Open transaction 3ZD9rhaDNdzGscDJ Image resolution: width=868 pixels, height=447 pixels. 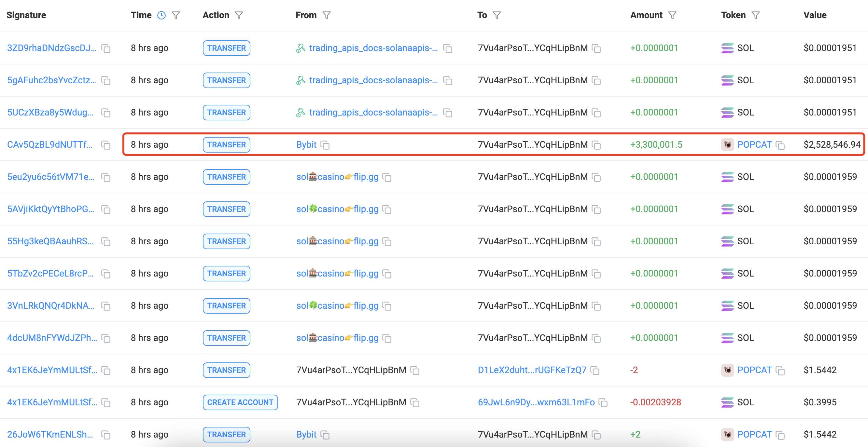52,48
